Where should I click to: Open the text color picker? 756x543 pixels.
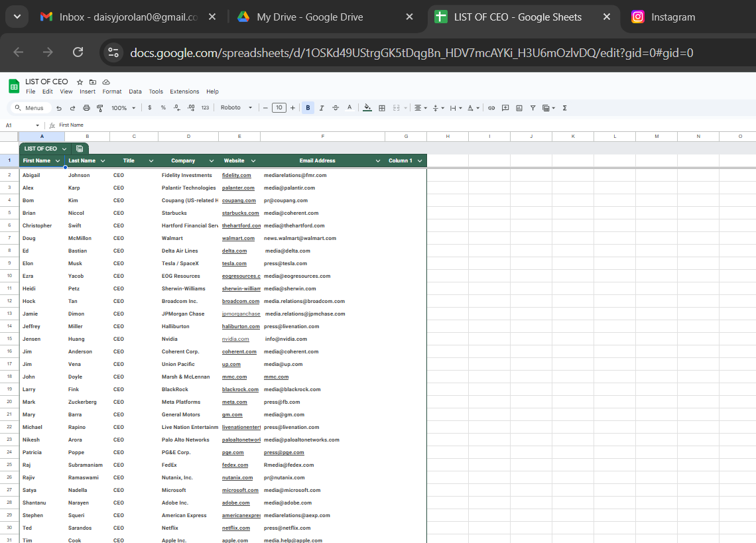click(349, 108)
